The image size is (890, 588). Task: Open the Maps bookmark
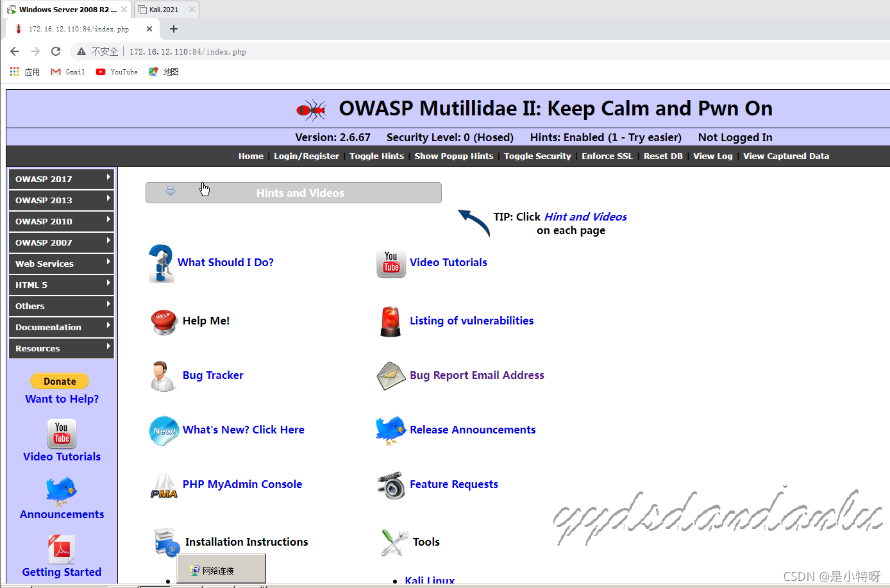coord(164,72)
